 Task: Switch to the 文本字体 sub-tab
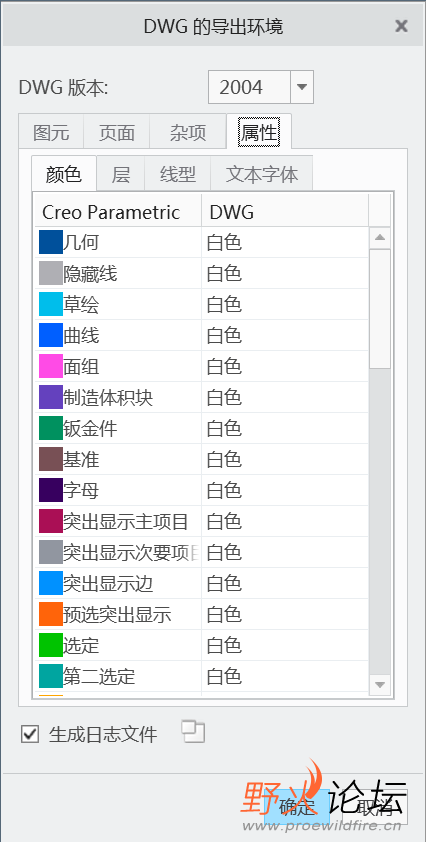click(262, 174)
